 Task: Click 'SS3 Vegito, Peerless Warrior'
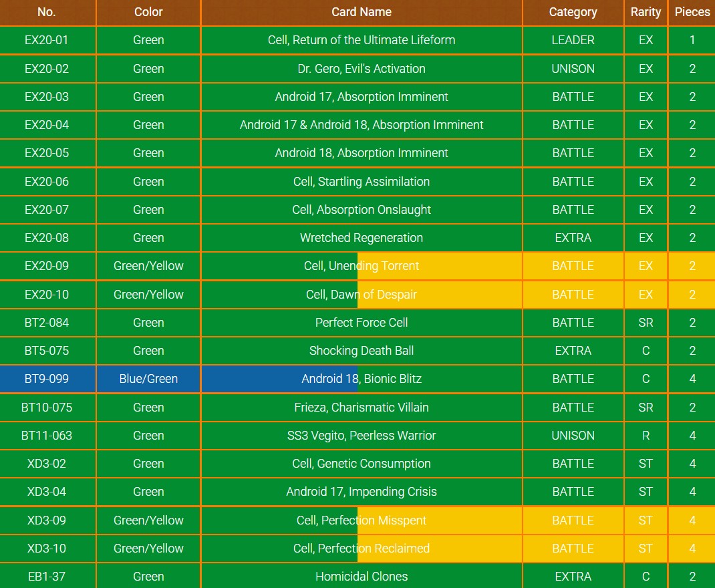click(x=361, y=436)
